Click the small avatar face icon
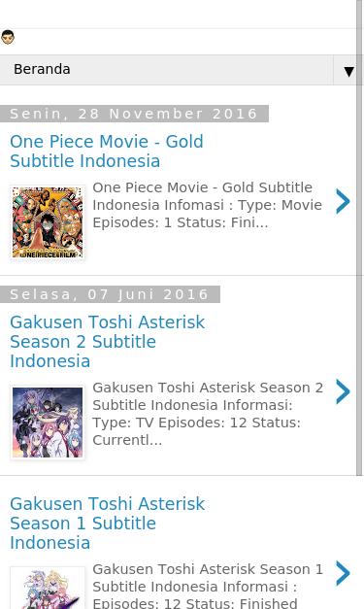The image size is (364, 609). [x=8, y=37]
